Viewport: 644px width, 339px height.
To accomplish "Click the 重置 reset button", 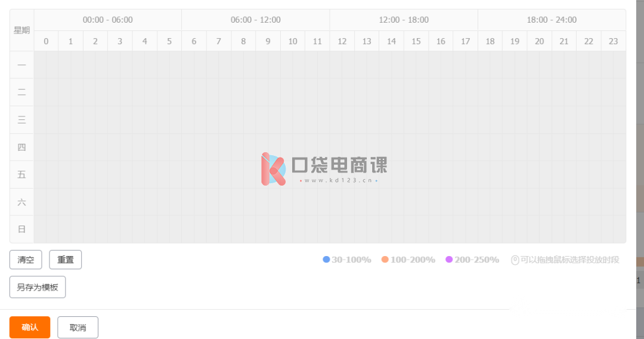I will 66,260.
